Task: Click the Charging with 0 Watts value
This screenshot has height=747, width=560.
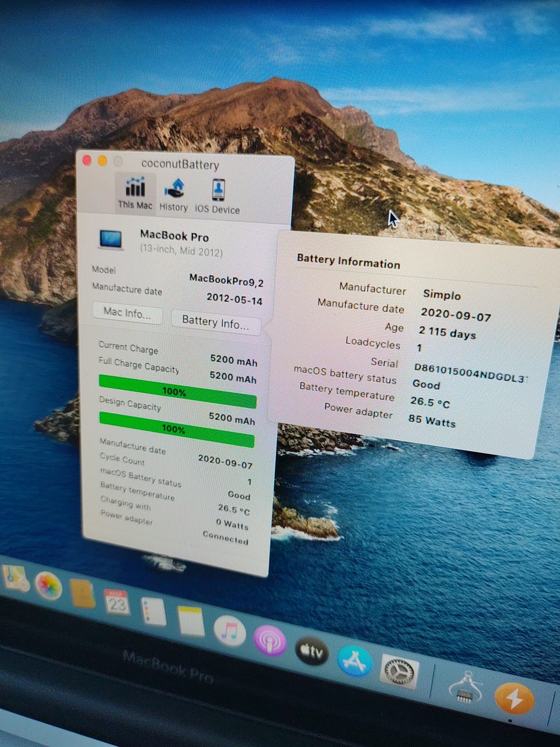Action: 232,524
